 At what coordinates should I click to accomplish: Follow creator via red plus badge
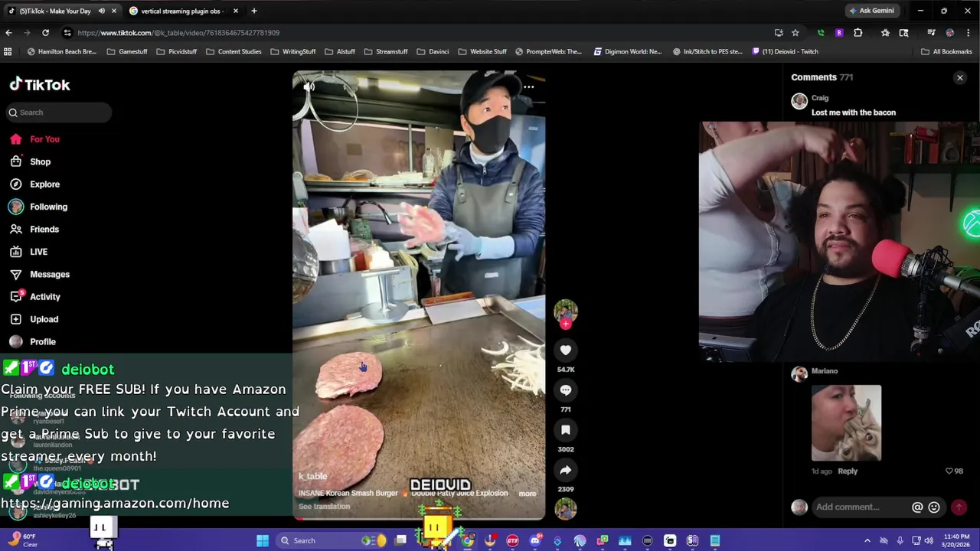click(x=566, y=324)
